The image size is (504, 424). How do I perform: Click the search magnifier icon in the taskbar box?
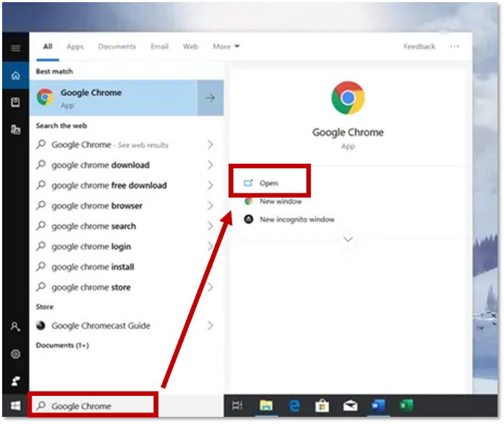coord(41,406)
